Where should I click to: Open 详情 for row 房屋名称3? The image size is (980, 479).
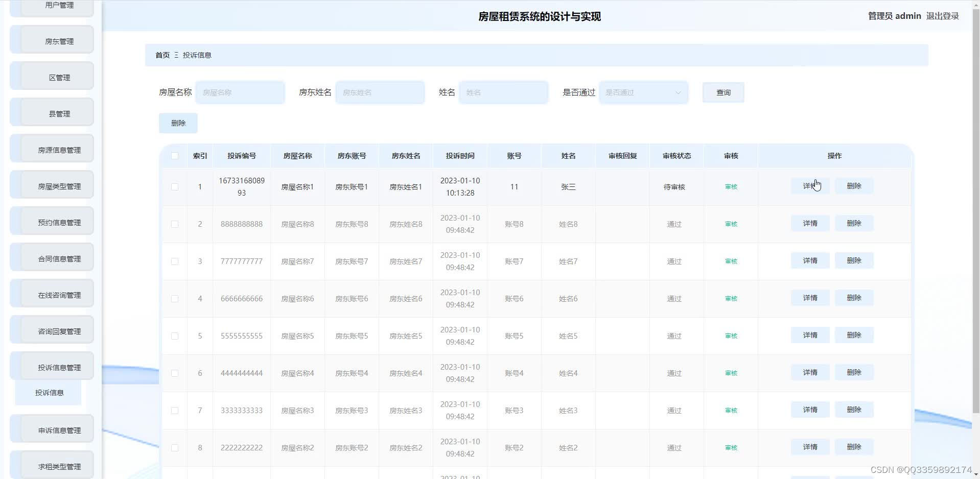tap(810, 410)
